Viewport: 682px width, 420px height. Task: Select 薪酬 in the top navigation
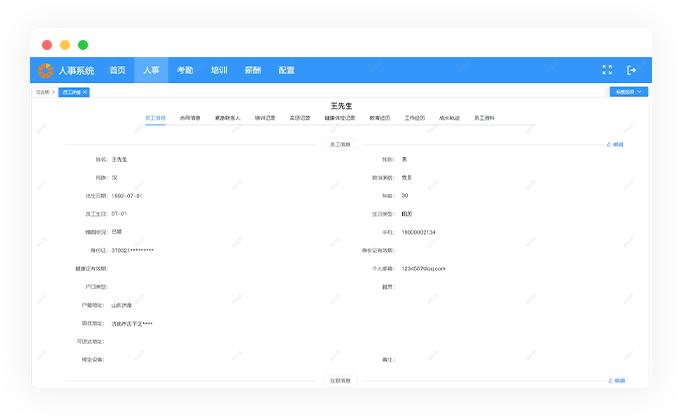tap(253, 70)
